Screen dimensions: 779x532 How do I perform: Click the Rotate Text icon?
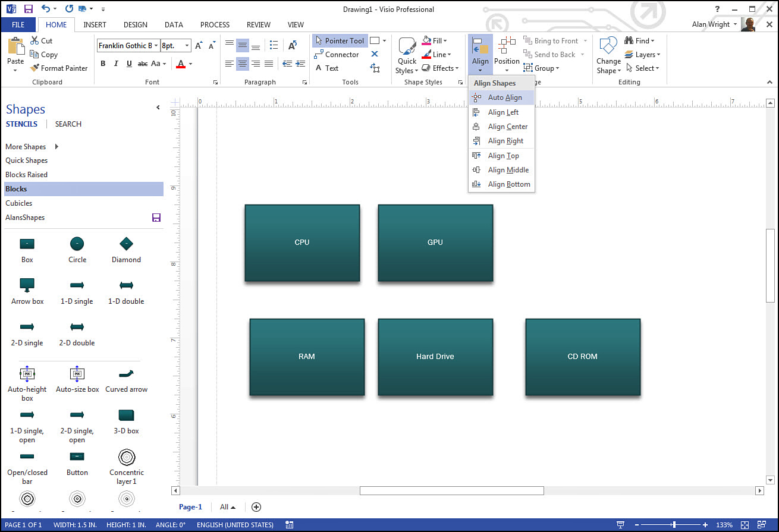292,46
